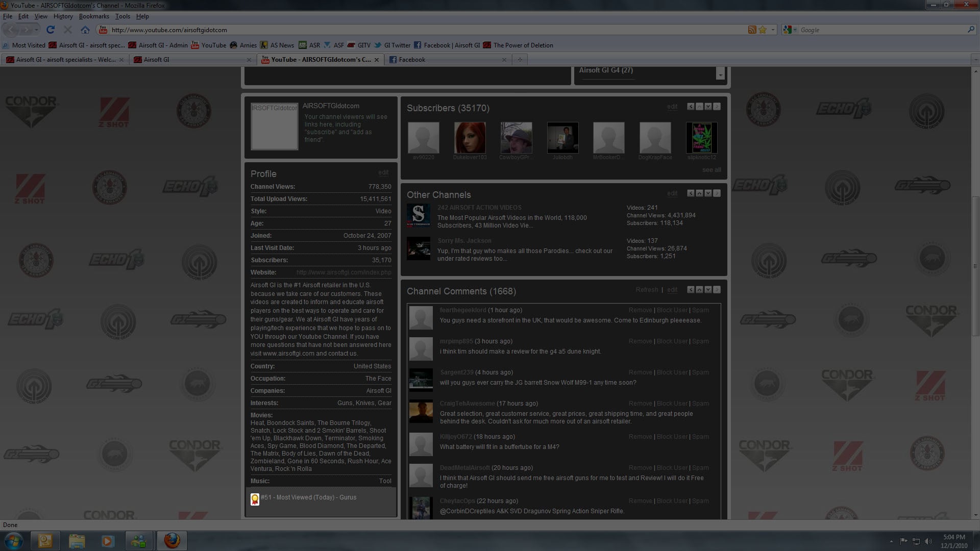Viewport: 980px width, 551px height.
Task: Click the bookmark star in address bar
Action: pos(763,30)
